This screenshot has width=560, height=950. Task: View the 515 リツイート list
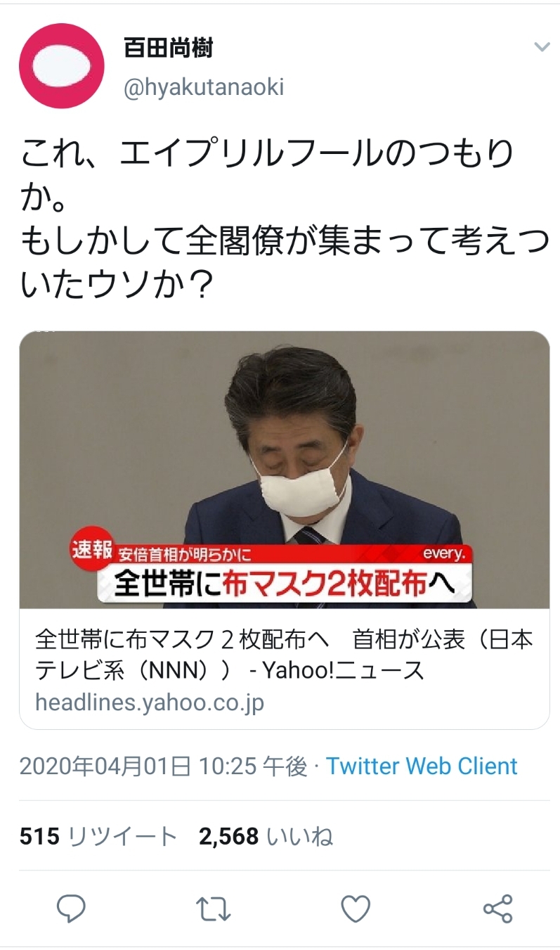(x=98, y=836)
